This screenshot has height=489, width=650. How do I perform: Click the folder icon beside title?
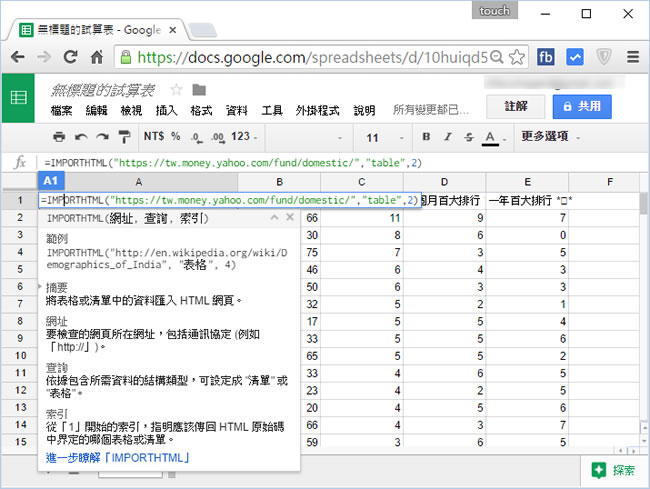199,89
